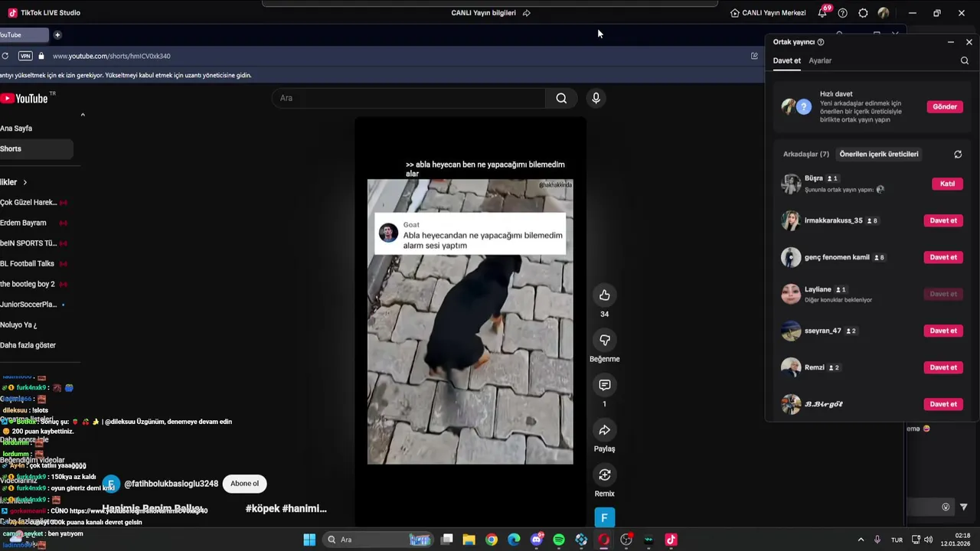The image size is (980, 551).
Task: Switch to the Davet et tab
Action: click(x=787, y=60)
